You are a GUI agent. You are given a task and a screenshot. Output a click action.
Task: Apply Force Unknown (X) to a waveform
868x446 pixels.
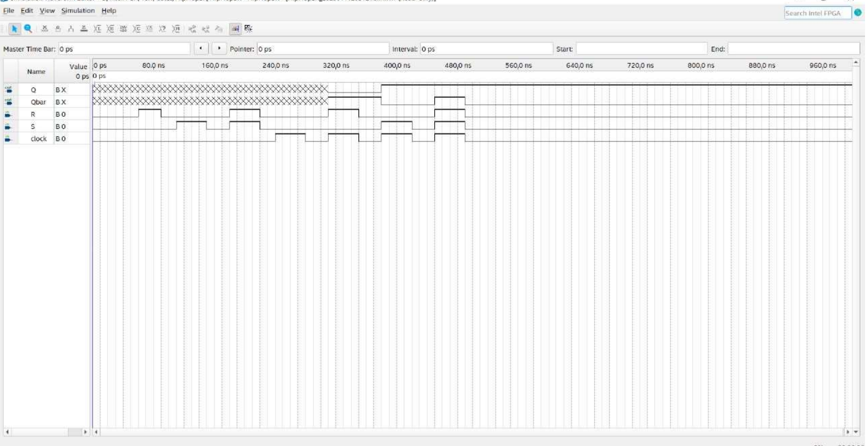point(44,28)
